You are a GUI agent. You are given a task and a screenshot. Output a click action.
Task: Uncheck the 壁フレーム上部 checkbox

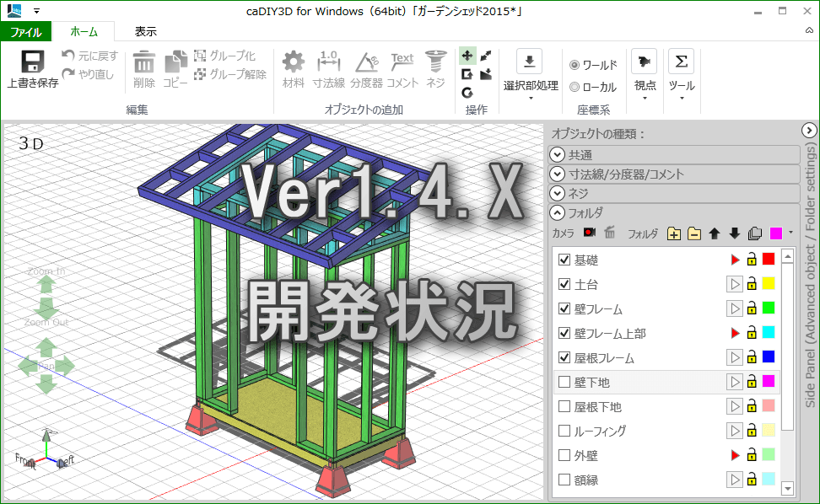point(564,333)
